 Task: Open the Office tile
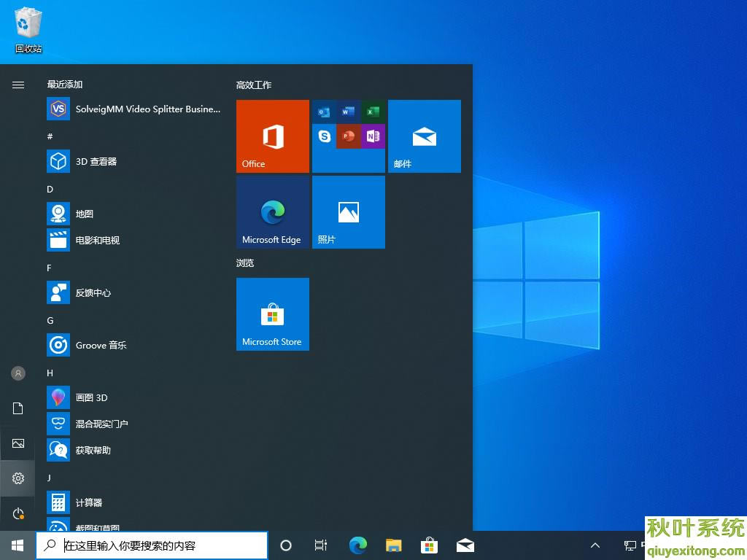coord(273,136)
